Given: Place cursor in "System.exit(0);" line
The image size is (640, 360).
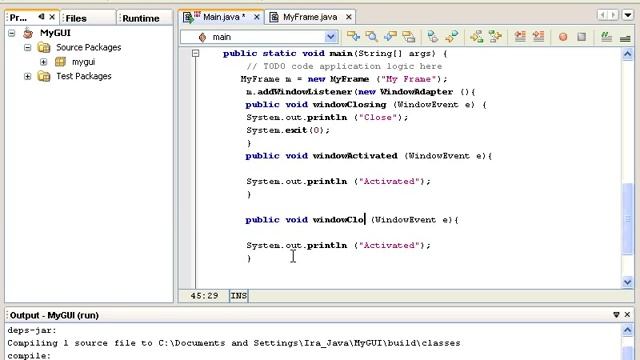Looking at the screenshot, I should [x=288, y=130].
